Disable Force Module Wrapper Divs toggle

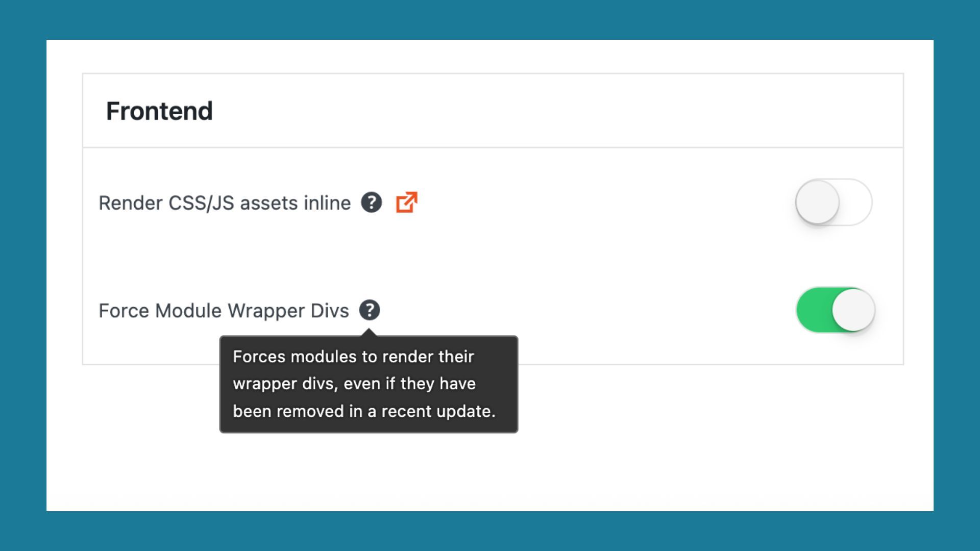point(836,310)
